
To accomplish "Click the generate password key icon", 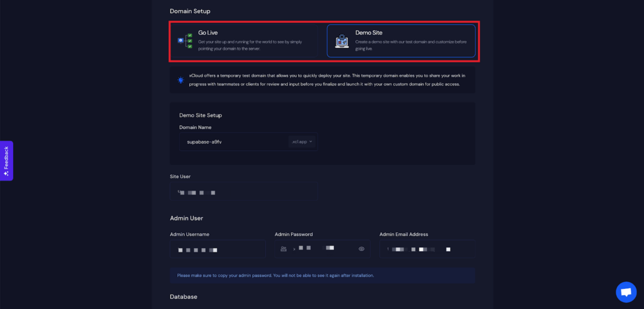I will coord(284,249).
